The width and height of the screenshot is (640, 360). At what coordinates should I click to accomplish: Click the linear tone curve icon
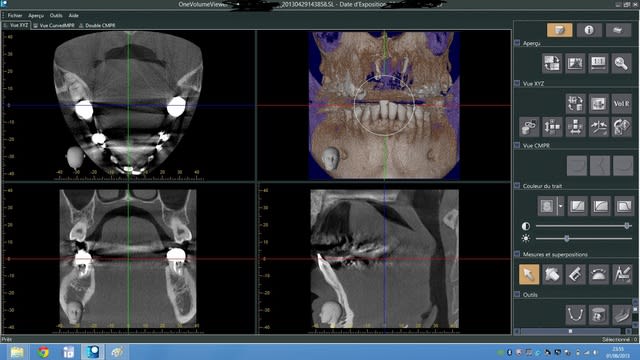click(x=577, y=206)
